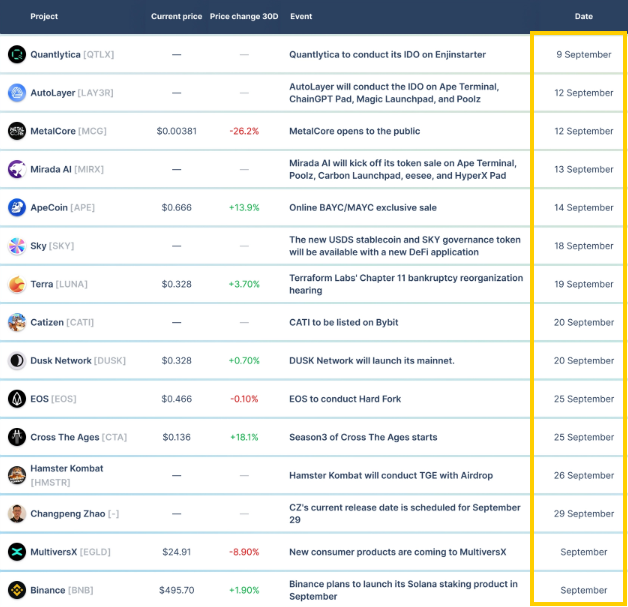628x607 pixels.
Task: Open the Cross The Ages [CTA] name
Action: click(78, 437)
